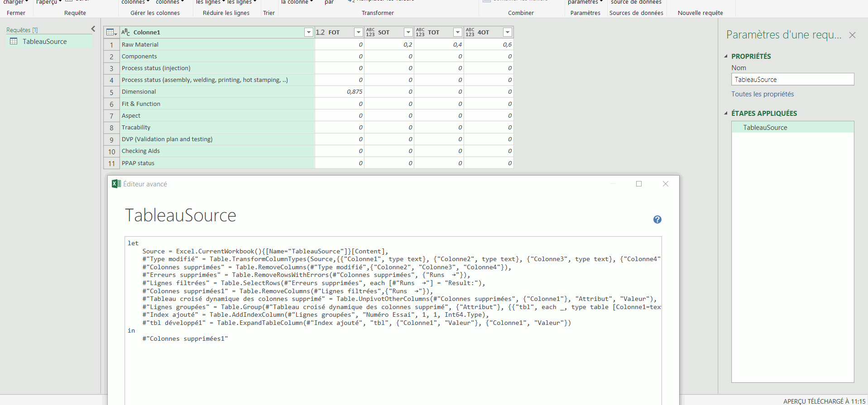Click the Nom input field
The height and width of the screenshot is (405, 868).
792,79
